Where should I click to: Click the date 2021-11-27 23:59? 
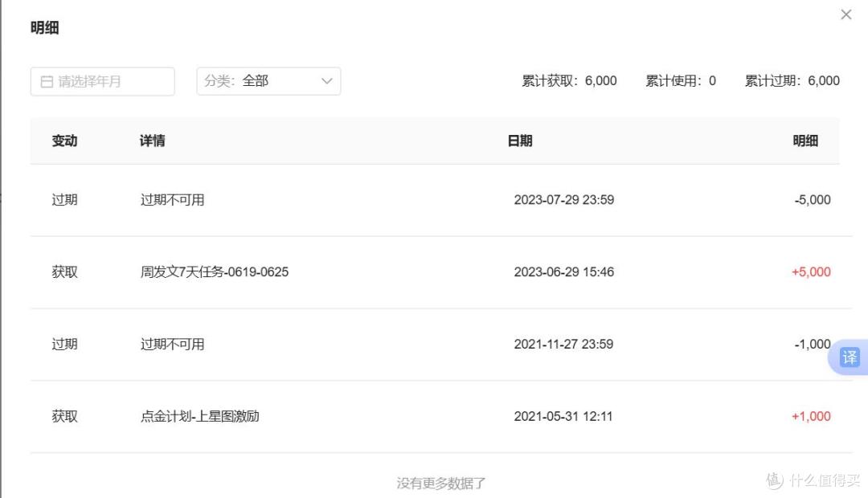click(x=563, y=344)
